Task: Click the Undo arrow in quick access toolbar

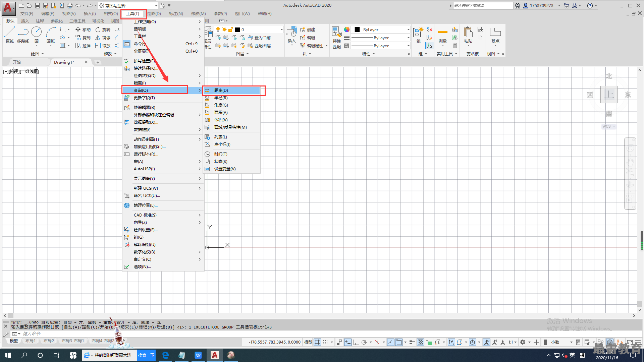Action: [78, 5]
